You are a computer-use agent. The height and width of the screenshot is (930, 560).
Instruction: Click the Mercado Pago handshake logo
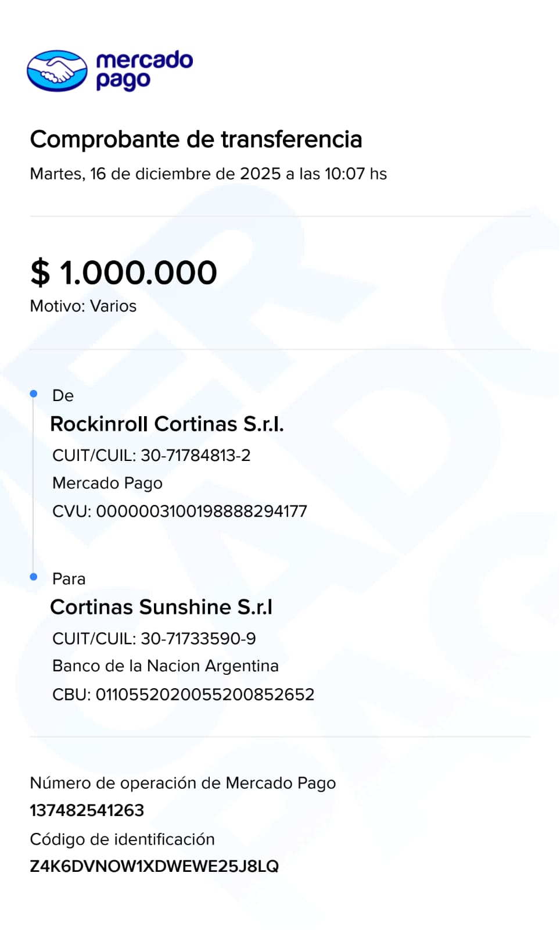(57, 71)
